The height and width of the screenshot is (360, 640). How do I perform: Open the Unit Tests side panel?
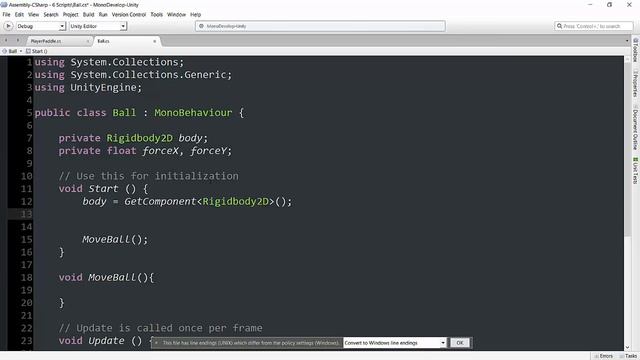636,171
